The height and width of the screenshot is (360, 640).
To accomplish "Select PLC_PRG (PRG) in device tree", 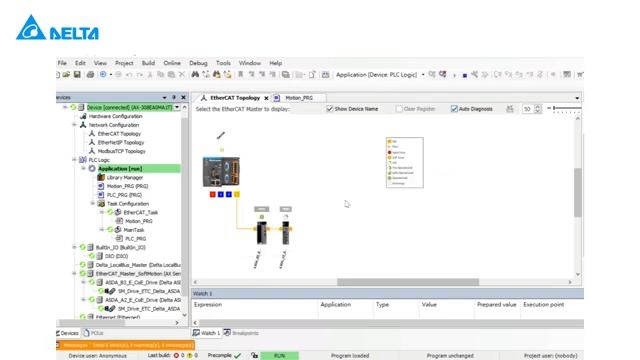I will coord(124,195).
